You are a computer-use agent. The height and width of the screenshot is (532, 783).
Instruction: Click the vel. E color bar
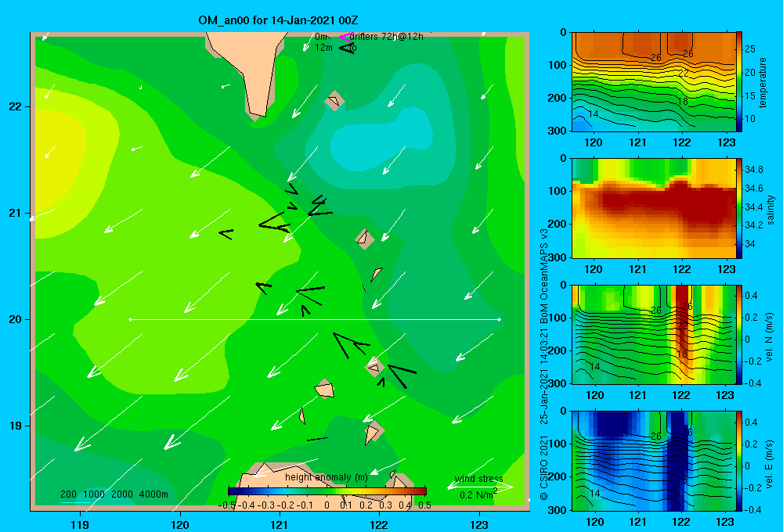[739, 461]
